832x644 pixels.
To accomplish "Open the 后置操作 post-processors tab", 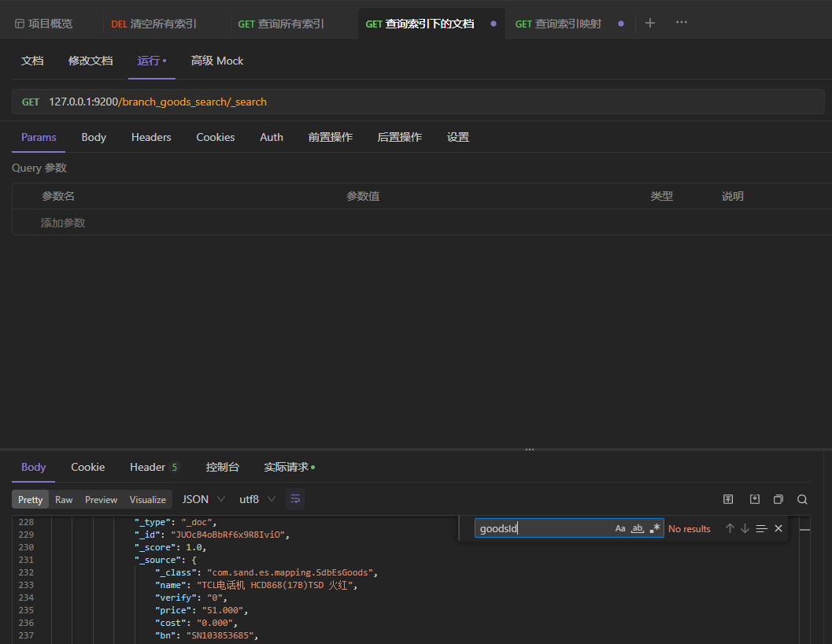I will click(400, 137).
